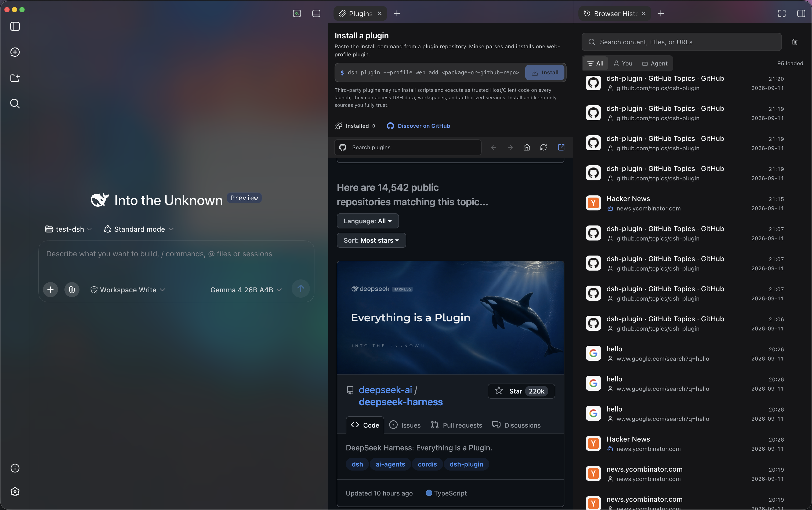Reload the plugin browser page

coord(543,147)
